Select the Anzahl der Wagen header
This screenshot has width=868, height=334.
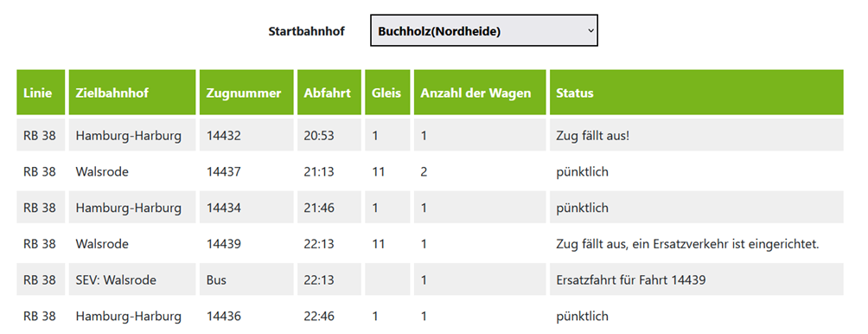pos(480,92)
